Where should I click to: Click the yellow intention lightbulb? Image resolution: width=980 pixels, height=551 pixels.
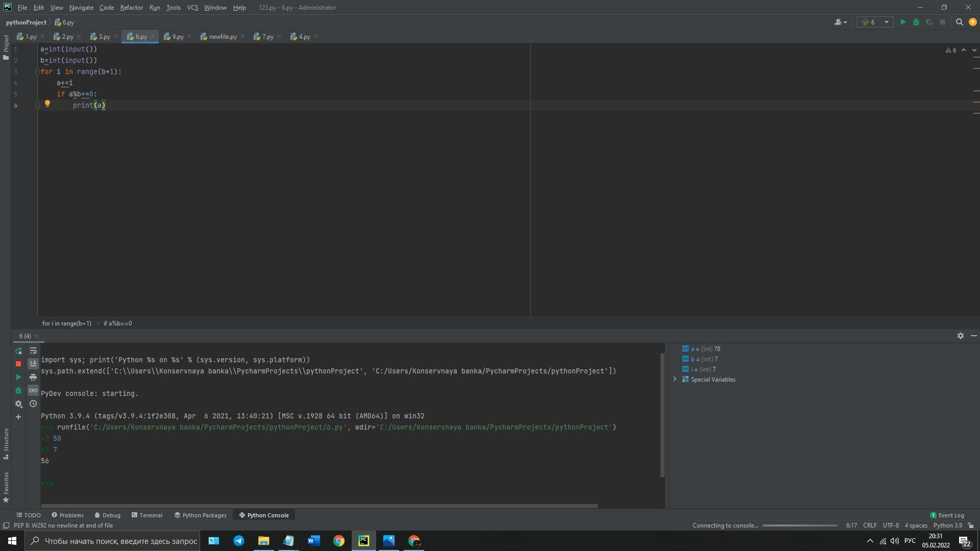pyautogui.click(x=47, y=104)
